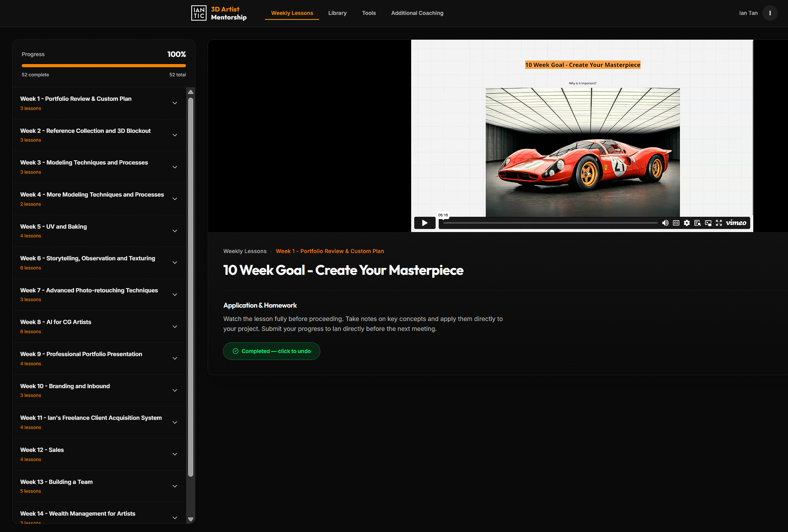
Task: Click the sidebar scroll-down arrow
Action: 191,519
